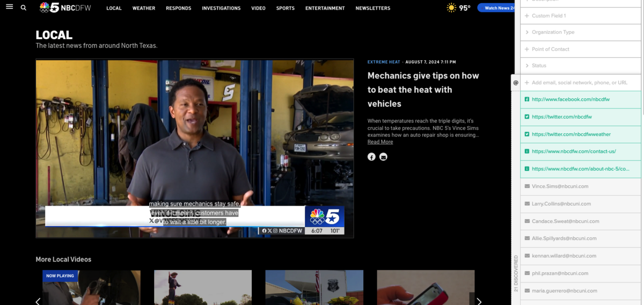Open the Investigations nav menu item
The height and width of the screenshot is (305, 644).
(x=221, y=8)
